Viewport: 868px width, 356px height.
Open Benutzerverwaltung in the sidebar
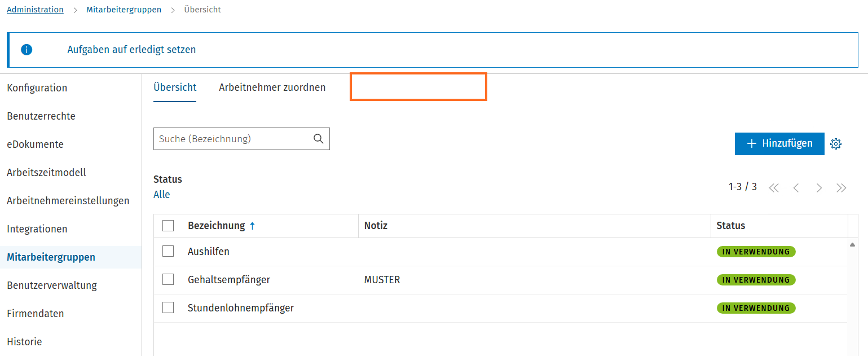[52, 285]
